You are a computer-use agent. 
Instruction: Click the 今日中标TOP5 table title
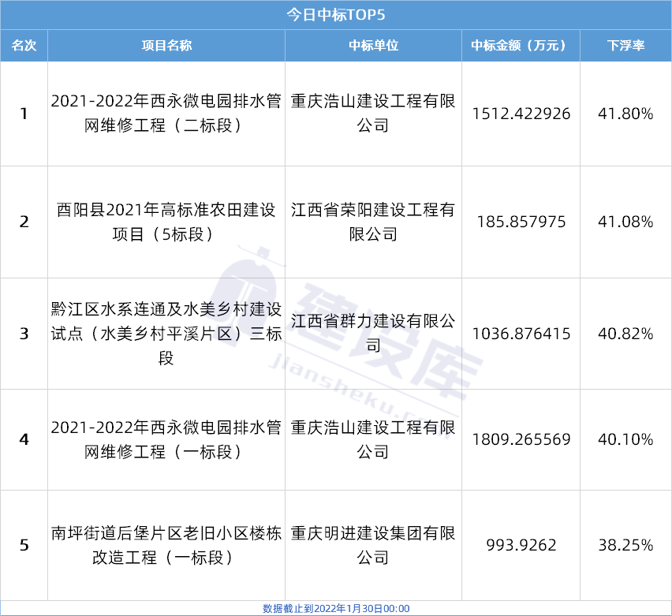[x=335, y=14]
